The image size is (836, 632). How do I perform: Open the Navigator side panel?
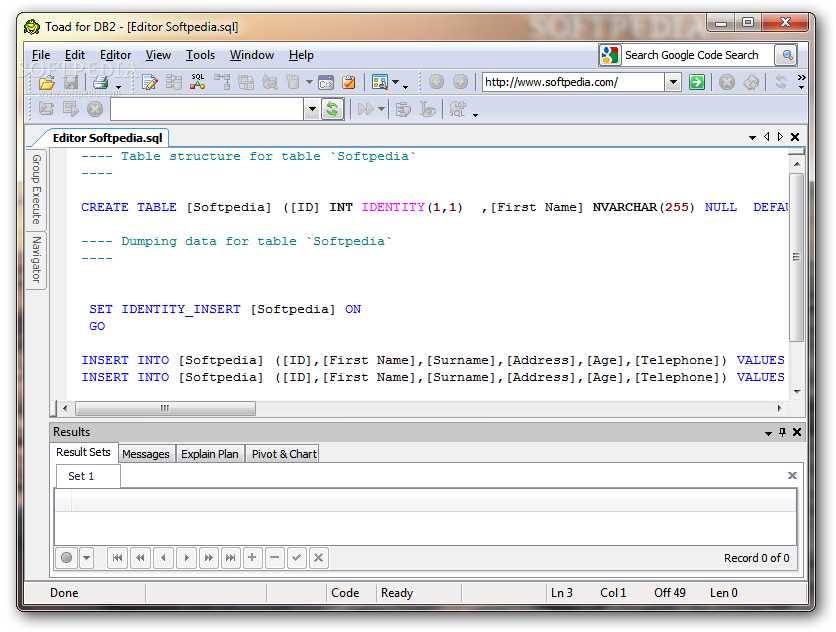36,260
